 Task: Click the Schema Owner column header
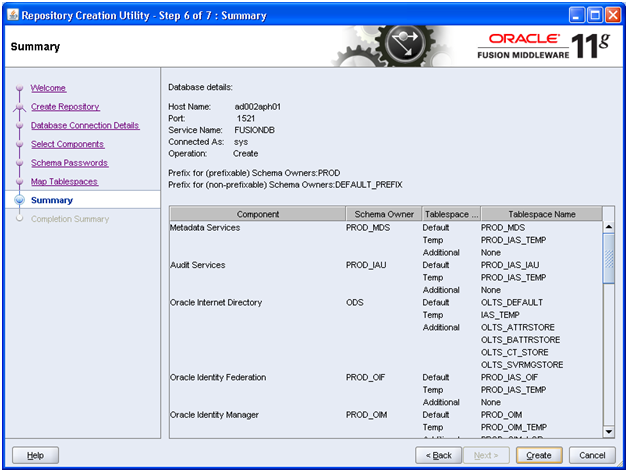(x=384, y=214)
